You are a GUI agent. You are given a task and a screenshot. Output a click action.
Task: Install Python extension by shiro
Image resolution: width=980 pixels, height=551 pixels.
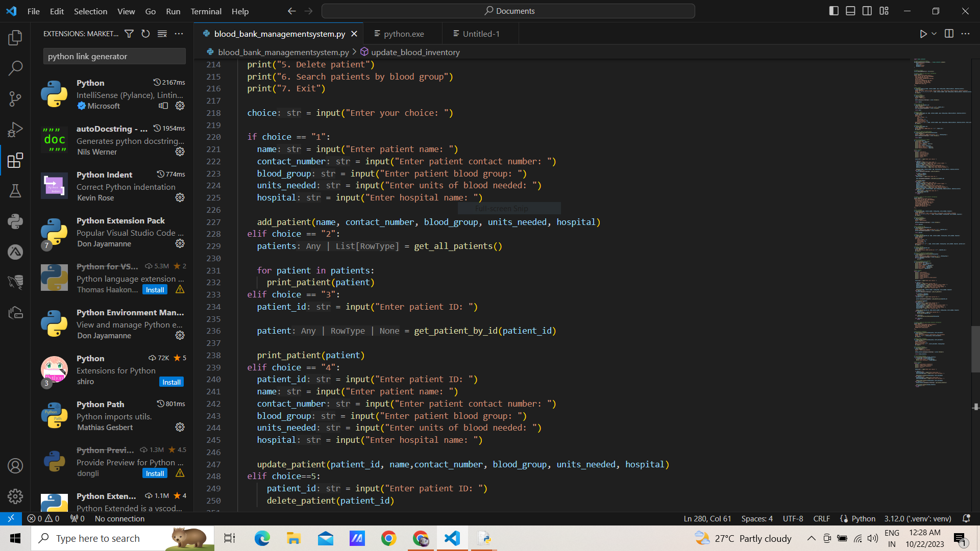pos(171,382)
